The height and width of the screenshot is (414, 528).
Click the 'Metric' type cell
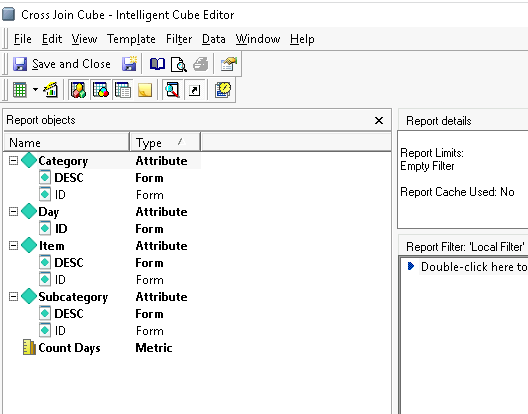(x=154, y=348)
